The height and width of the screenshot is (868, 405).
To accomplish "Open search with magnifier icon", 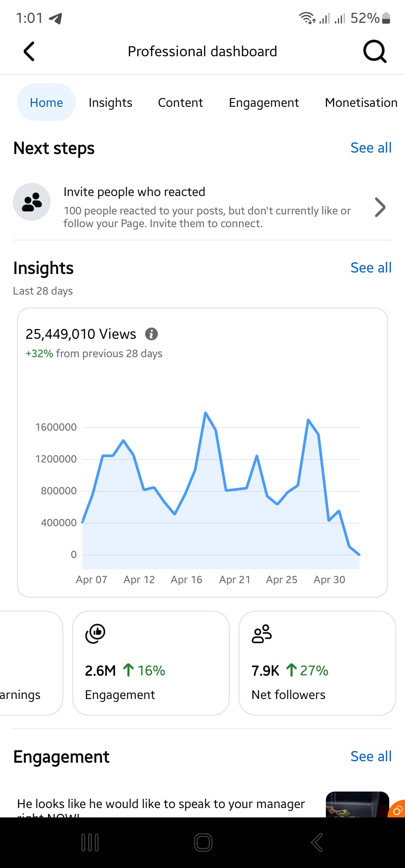I will click(x=375, y=51).
